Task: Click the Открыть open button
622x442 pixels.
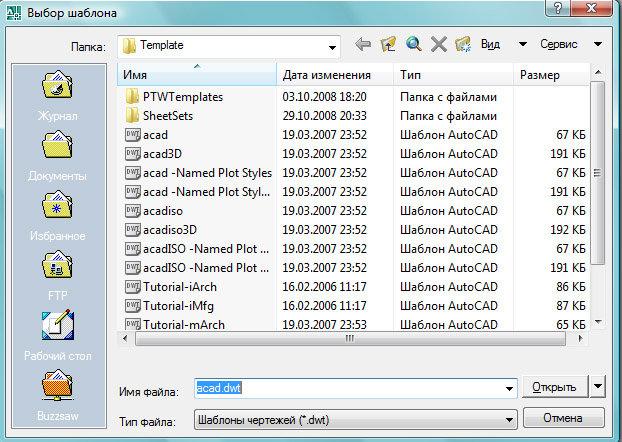Action: 555,386
